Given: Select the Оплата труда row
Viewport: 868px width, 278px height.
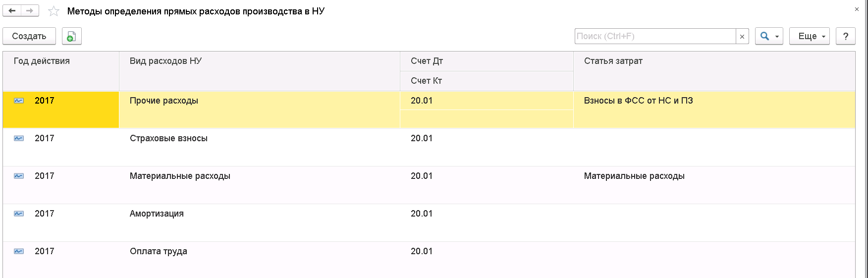Looking at the screenshot, I should pos(429,259).
